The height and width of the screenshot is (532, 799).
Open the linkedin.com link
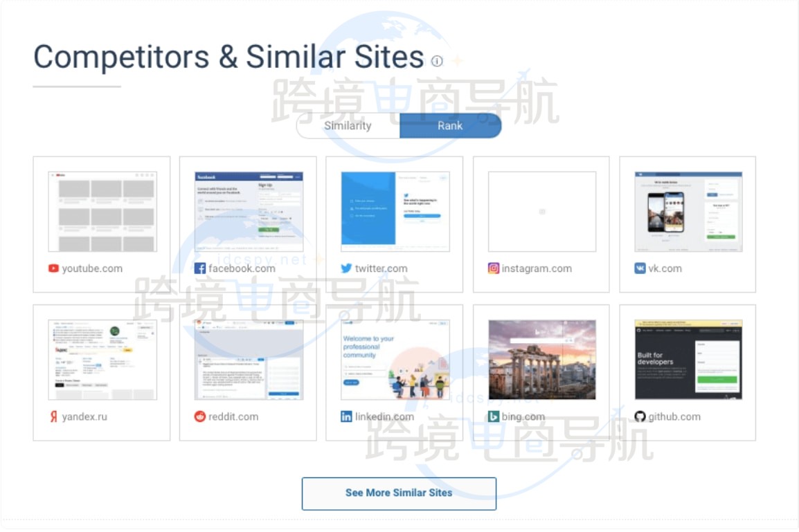click(x=384, y=416)
